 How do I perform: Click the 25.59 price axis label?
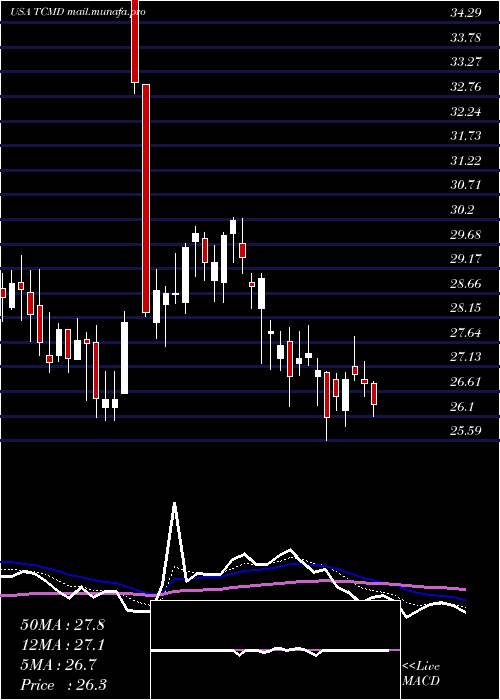click(466, 432)
